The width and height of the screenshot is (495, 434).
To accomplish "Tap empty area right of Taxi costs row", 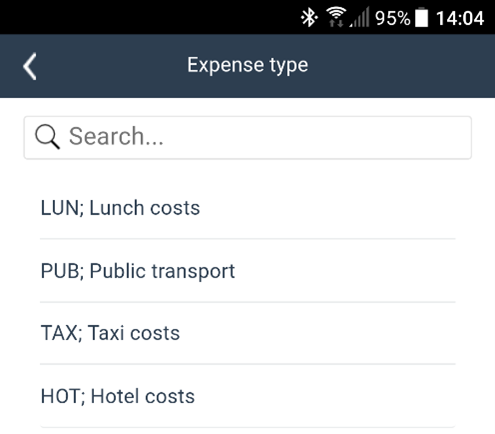I will [318, 333].
